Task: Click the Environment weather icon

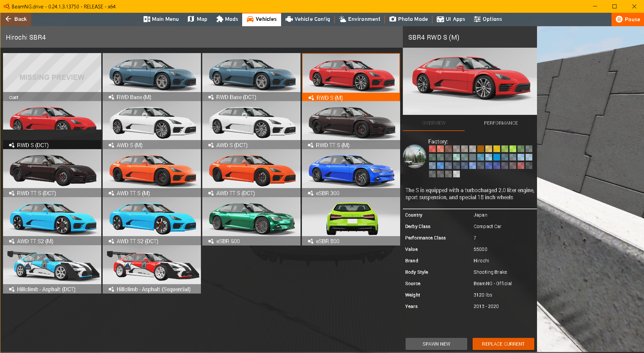Action: click(342, 19)
